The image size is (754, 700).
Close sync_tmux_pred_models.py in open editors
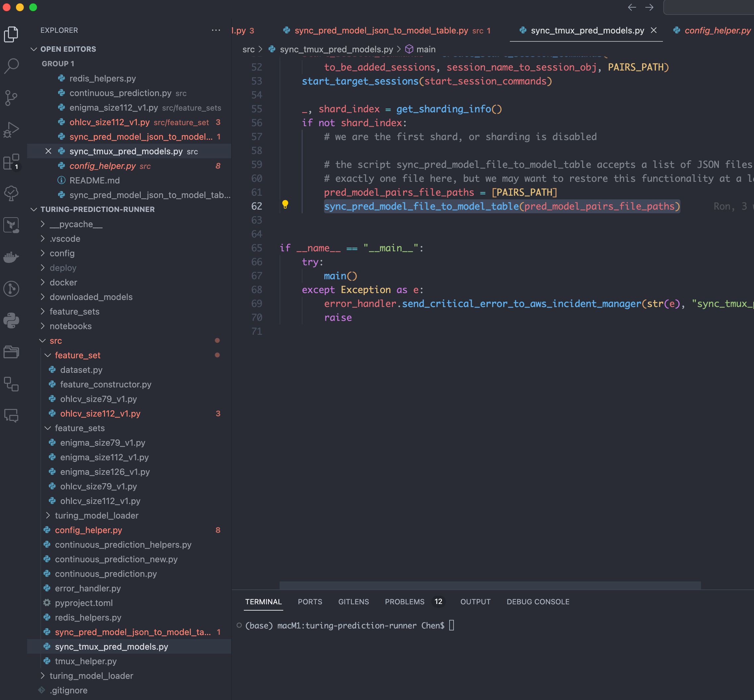48,151
